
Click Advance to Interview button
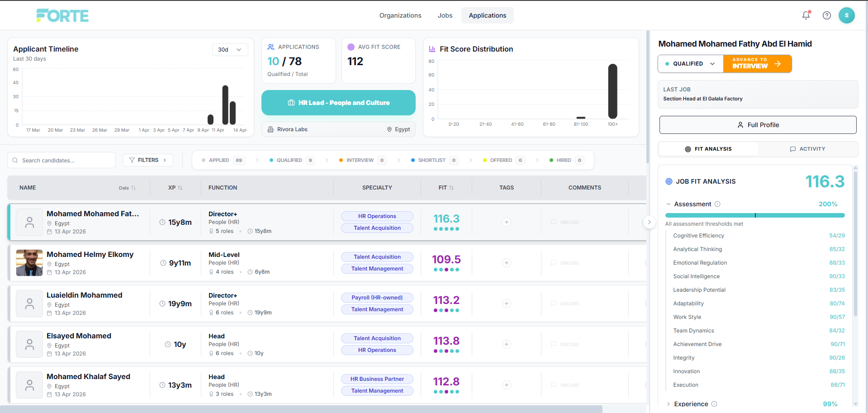point(757,64)
